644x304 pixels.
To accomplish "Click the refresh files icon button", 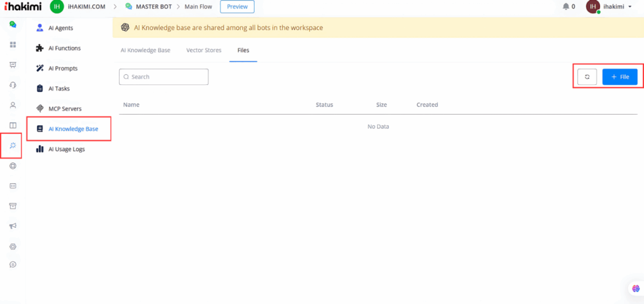I will coord(587,77).
